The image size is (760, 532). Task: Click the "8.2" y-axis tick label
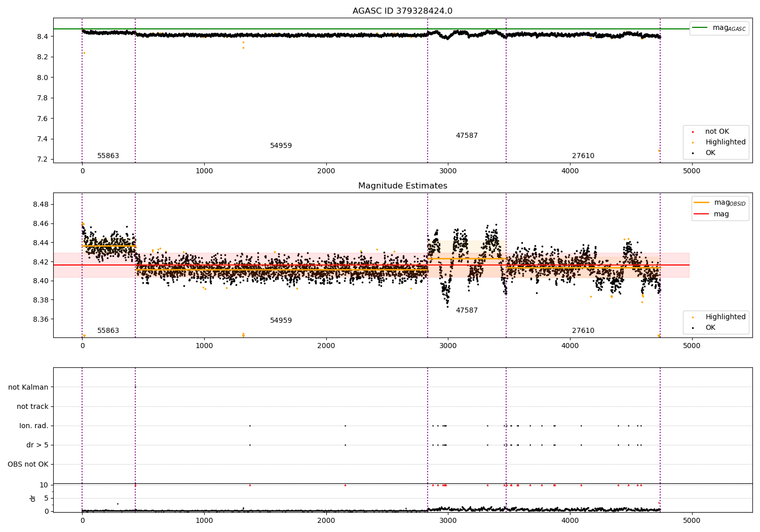(x=43, y=57)
